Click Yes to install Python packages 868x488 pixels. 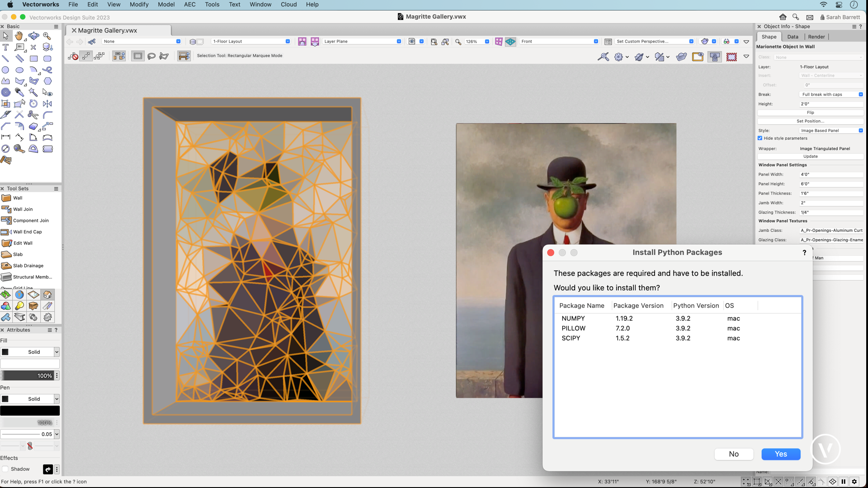(781, 454)
